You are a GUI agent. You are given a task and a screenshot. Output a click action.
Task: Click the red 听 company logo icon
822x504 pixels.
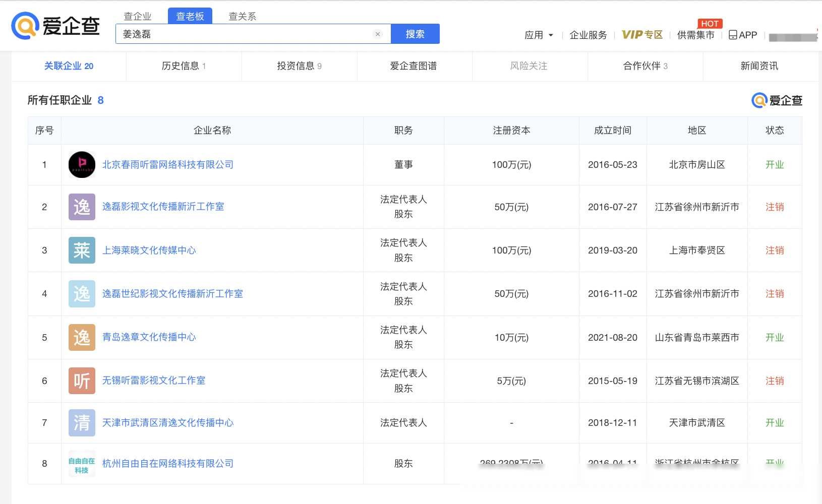(82, 381)
